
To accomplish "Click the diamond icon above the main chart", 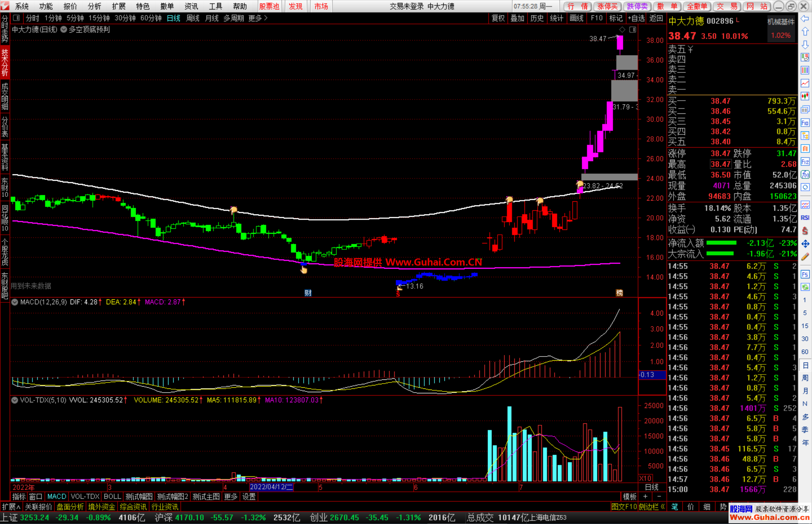I will [x=622, y=29].
